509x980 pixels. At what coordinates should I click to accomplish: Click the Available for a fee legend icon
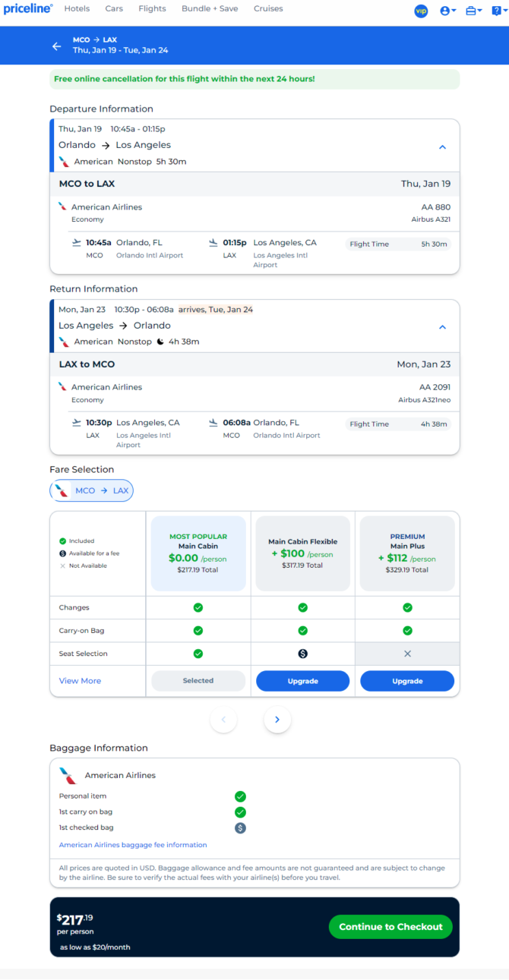[63, 553]
